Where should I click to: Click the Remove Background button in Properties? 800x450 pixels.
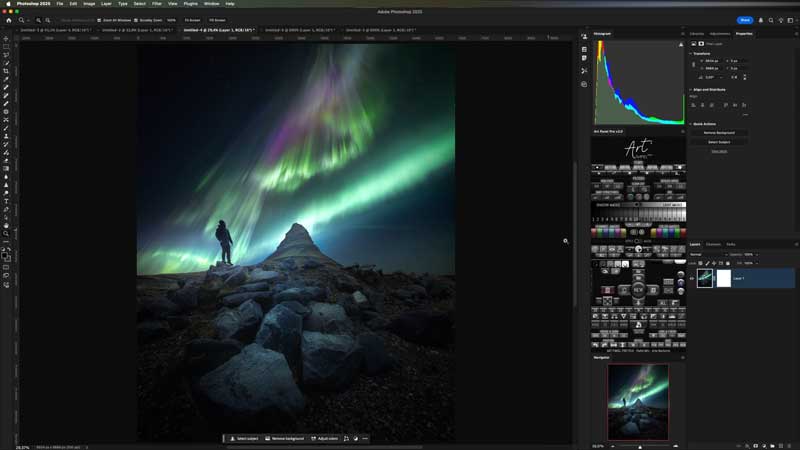pos(718,133)
